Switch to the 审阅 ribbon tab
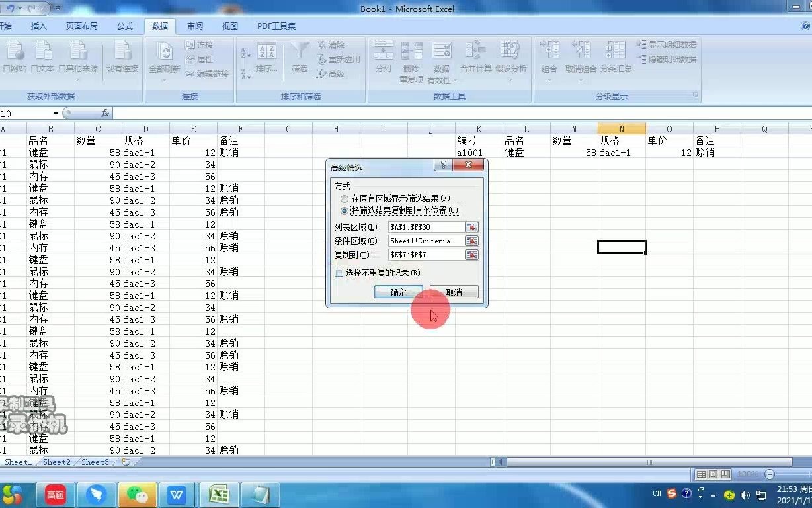 (194, 26)
